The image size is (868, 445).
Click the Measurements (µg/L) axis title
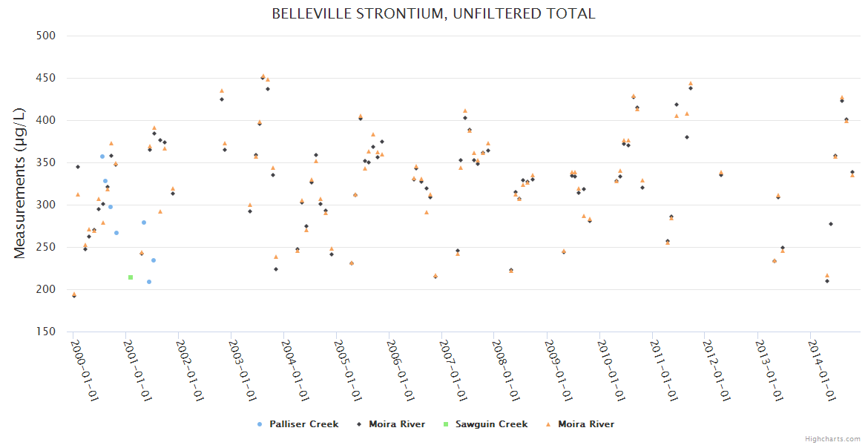click(x=20, y=182)
